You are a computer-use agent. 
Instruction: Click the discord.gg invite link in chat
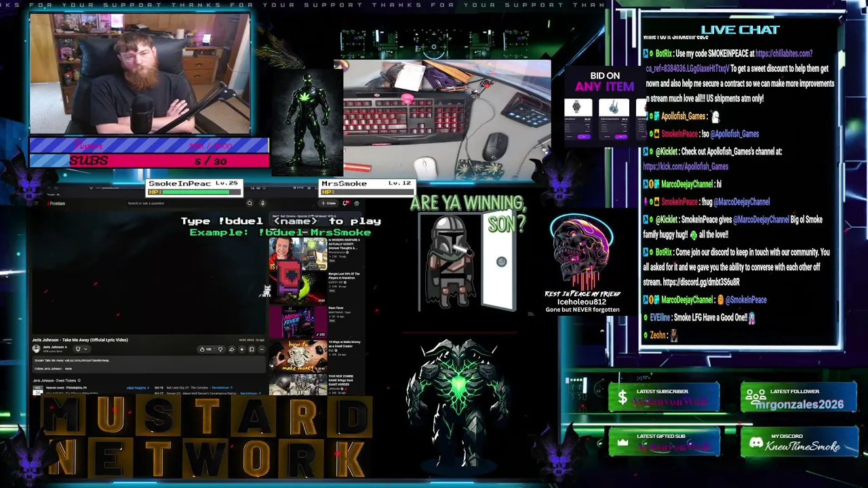pos(701,282)
